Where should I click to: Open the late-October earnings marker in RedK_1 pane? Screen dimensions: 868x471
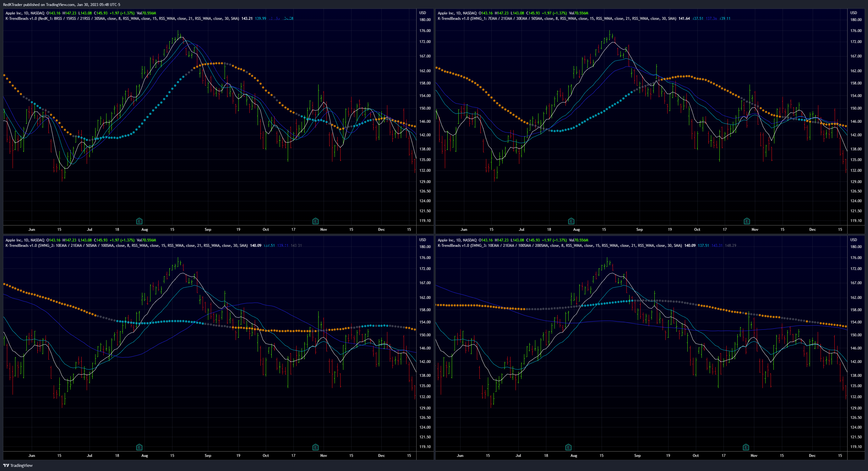[315, 221]
